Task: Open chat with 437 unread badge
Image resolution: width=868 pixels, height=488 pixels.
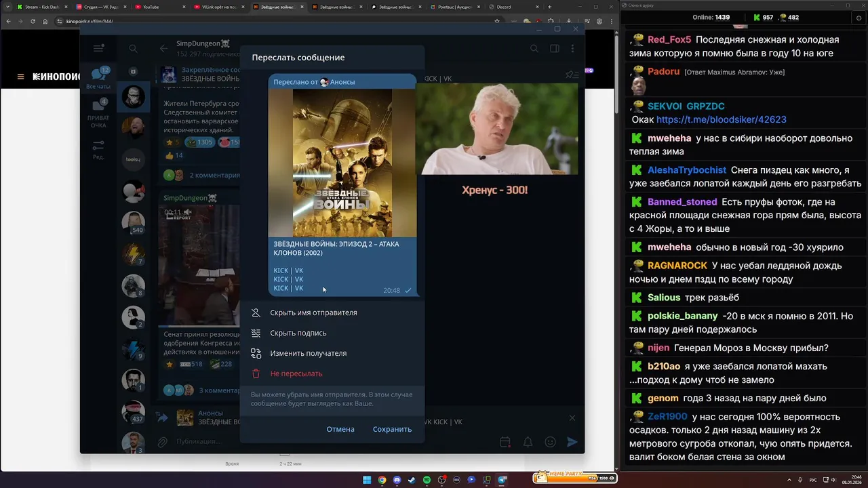Action: point(134,412)
